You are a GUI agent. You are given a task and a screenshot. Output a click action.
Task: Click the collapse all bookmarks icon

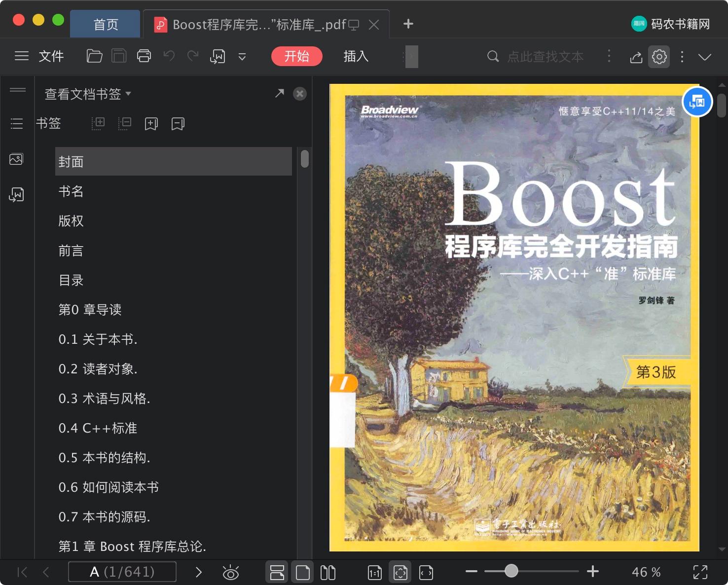pyautogui.click(x=125, y=123)
